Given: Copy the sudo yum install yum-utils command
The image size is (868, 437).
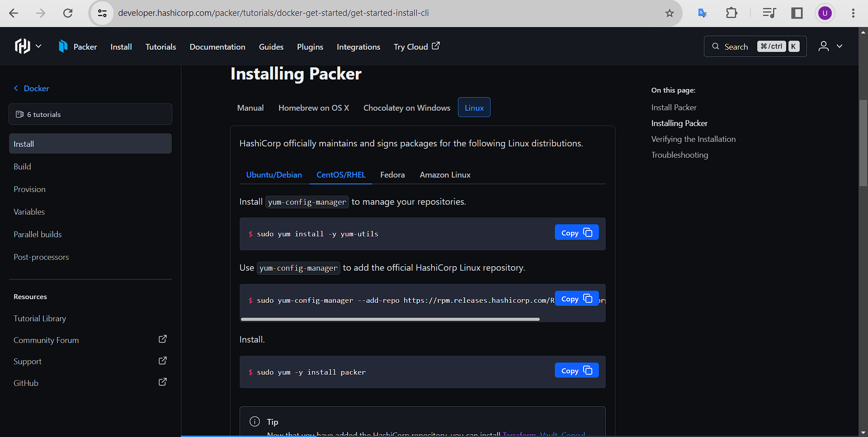Looking at the screenshot, I should [x=576, y=232].
